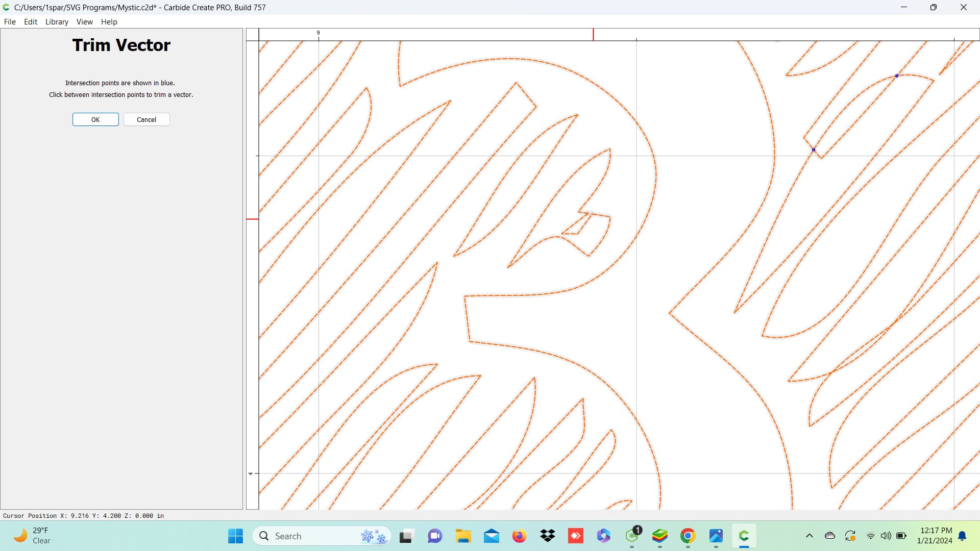Image resolution: width=980 pixels, height=551 pixels.
Task: Open the weather widget showing 29°F
Action: [33, 536]
